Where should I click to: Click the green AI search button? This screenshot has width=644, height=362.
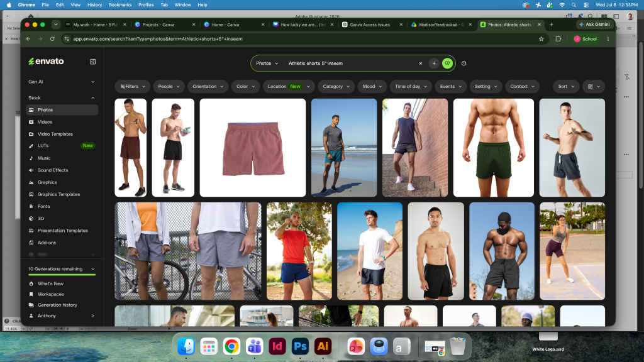[447, 63]
